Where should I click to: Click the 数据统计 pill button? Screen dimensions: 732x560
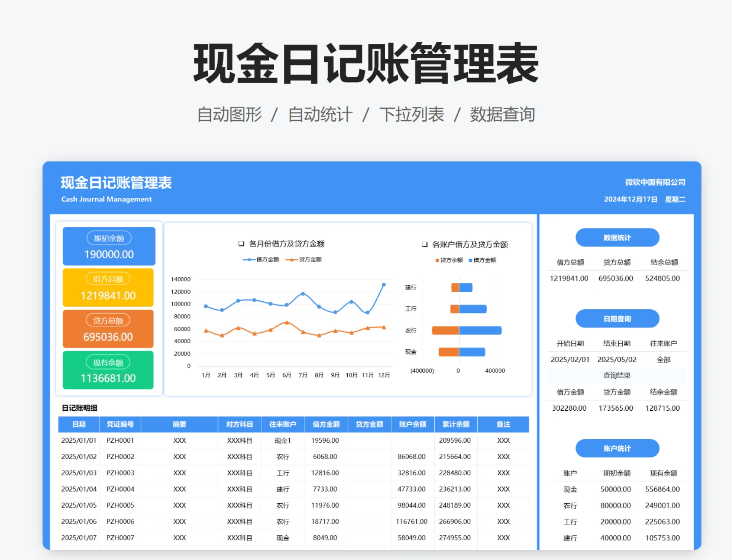pyautogui.click(x=617, y=237)
